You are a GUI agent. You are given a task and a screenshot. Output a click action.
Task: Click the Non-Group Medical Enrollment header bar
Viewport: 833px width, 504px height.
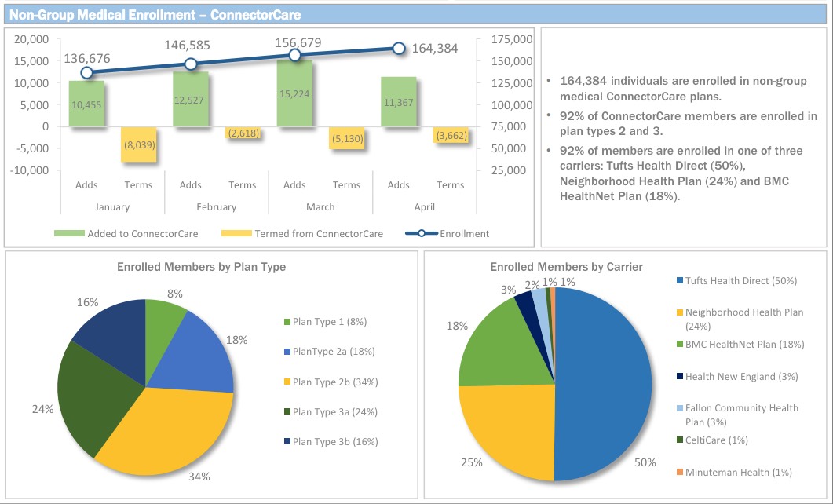point(416,14)
